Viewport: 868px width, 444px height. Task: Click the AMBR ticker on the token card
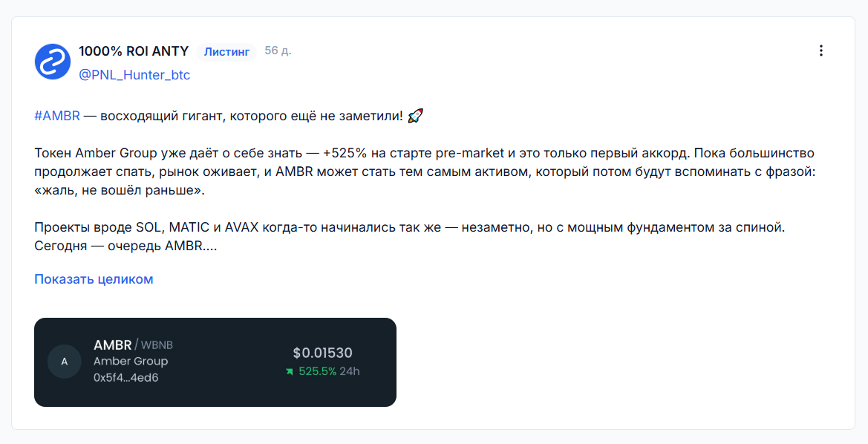[112, 345]
